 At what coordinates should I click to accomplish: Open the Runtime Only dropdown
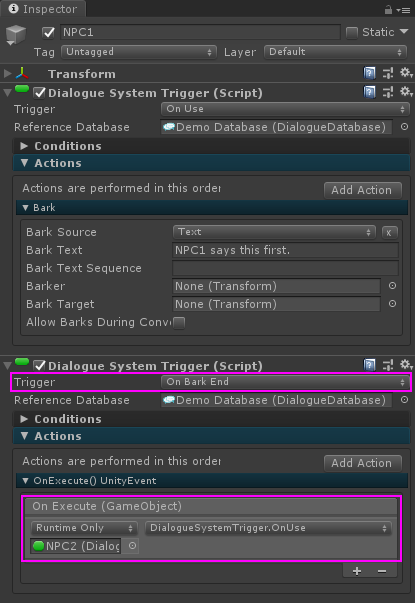[84, 528]
